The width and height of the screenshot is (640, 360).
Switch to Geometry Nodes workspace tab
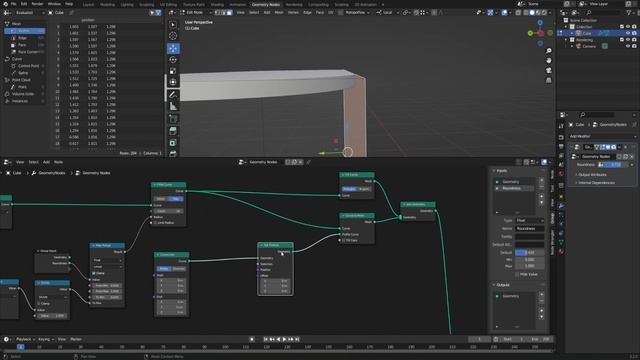tap(266, 4)
